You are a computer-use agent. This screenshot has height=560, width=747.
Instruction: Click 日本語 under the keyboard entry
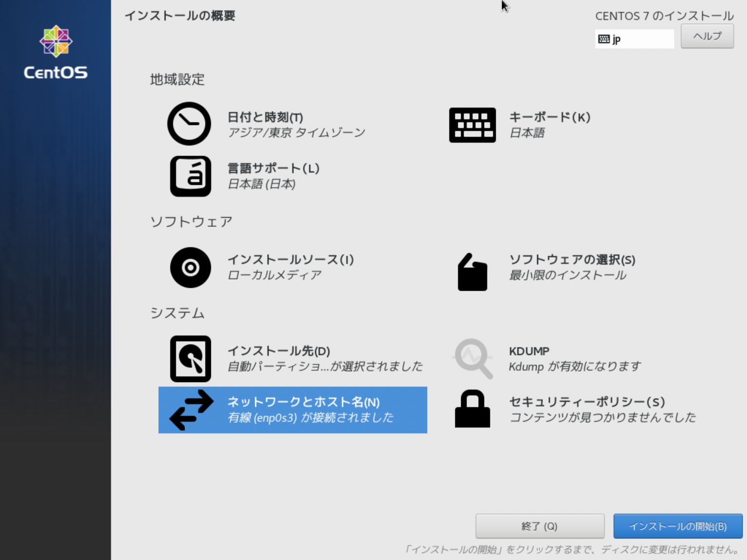(x=527, y=132)
